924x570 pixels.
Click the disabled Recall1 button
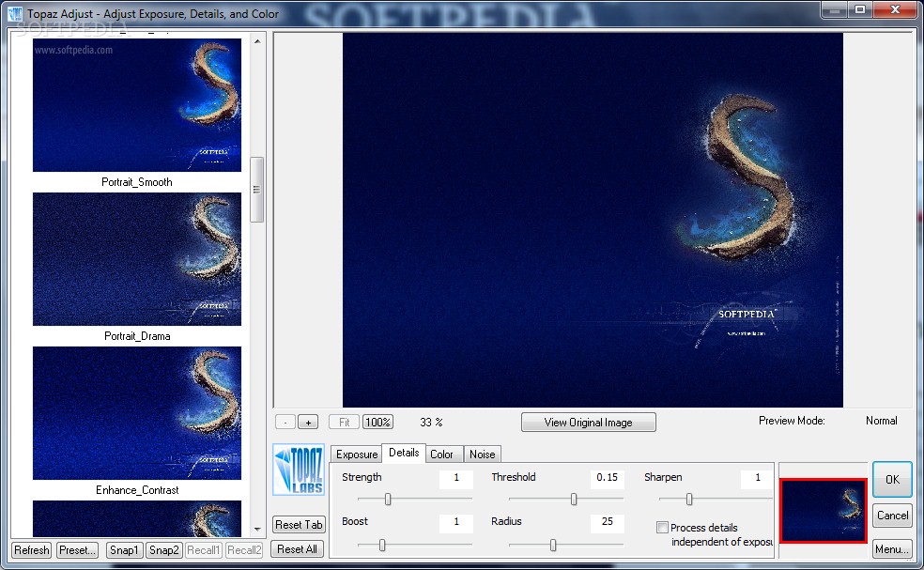[x=204, y=550]
